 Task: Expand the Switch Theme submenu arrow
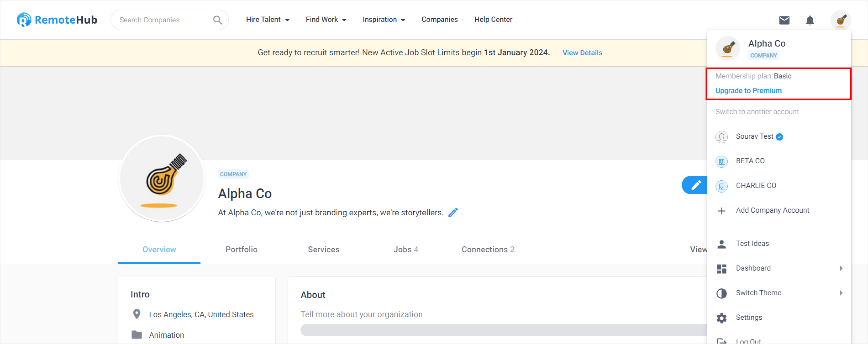tap(841, 293)
